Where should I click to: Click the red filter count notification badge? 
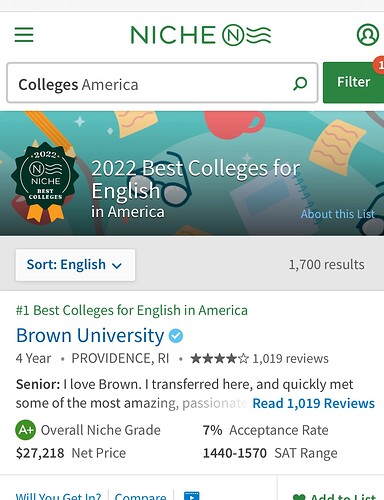[x=379, y=65]
